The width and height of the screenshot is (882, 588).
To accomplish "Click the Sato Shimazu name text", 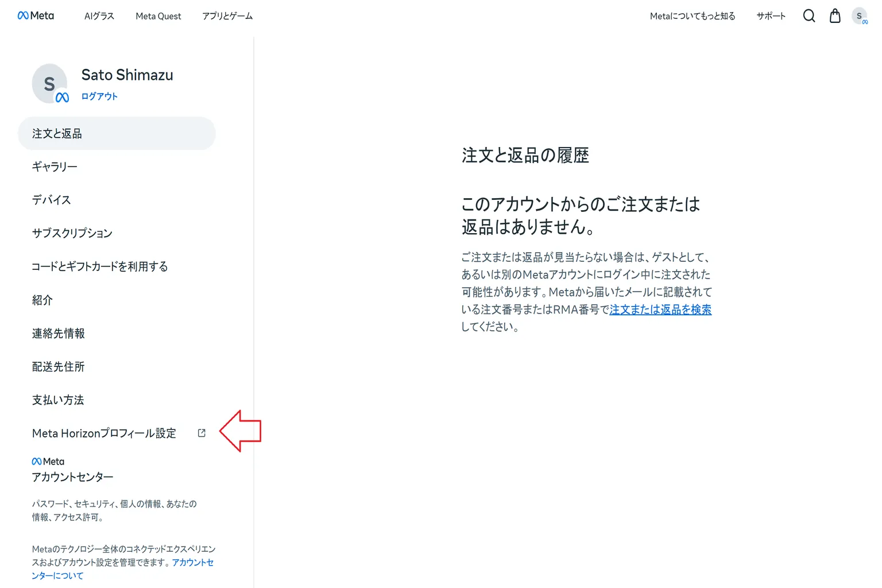I will (127, 75).
